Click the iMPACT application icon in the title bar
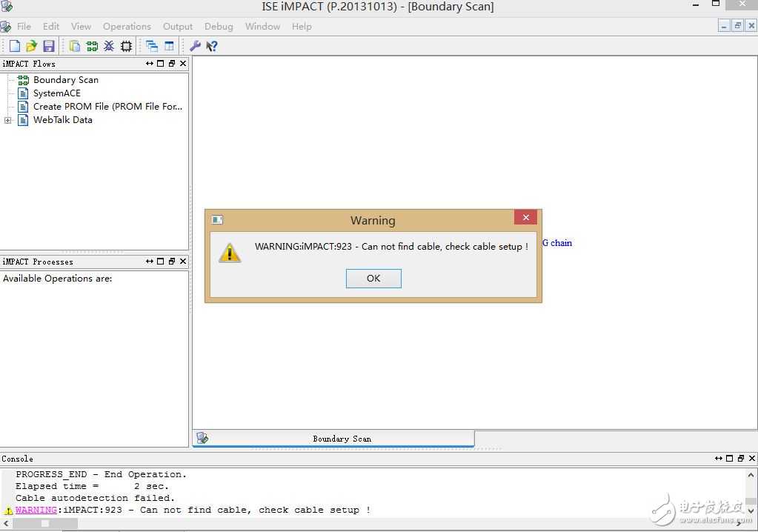 [7, 6]
